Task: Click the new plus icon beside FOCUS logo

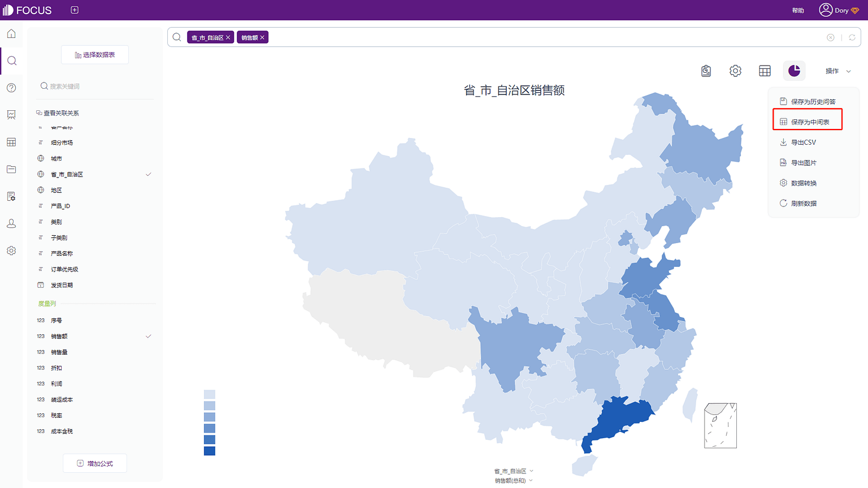Action: click(75, 10)
